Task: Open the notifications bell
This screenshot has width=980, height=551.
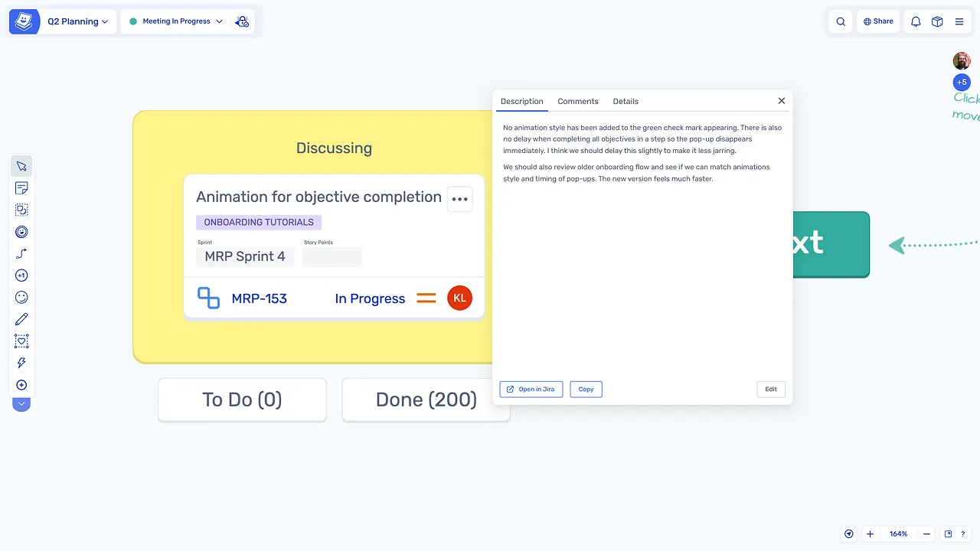Action: (x=915, y=21)
